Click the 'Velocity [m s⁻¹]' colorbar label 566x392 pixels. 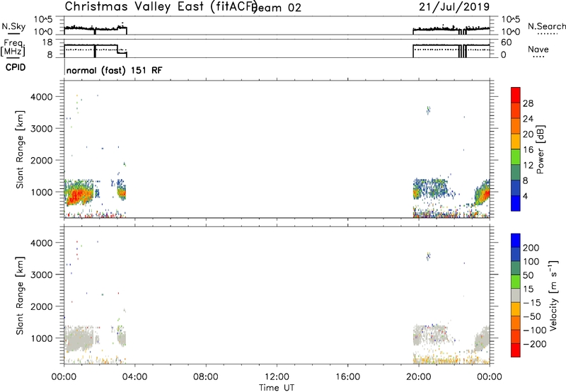[x=553, y=295]
